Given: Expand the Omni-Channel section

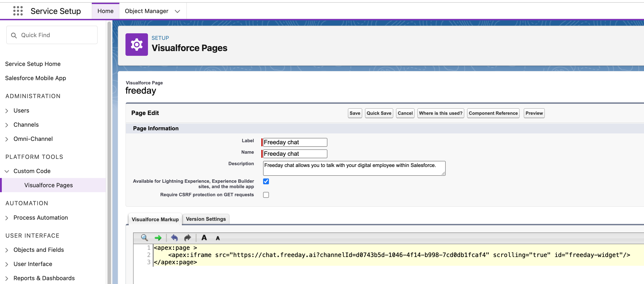Looking at the screenshot, I should [7, 139].
